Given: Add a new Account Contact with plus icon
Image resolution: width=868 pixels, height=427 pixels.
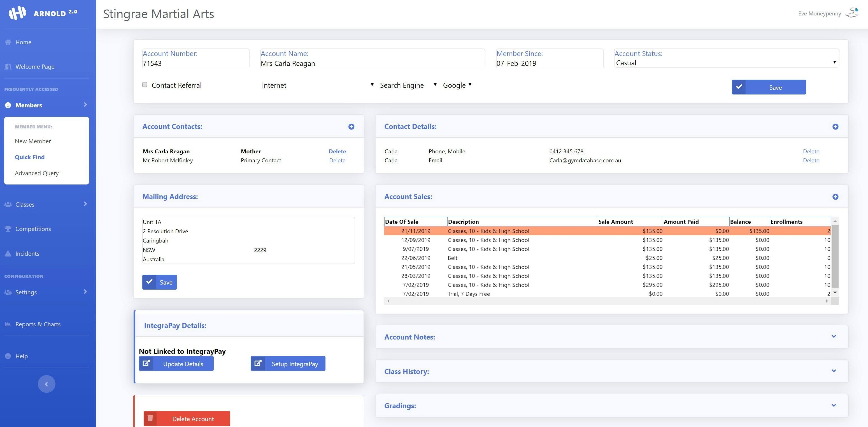Looking at the screenshot, I should point(352,126).
